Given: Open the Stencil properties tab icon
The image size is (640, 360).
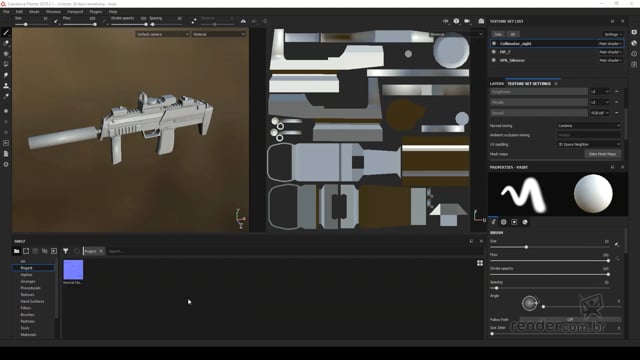Looking at the screenshot, I should (514, 222).
